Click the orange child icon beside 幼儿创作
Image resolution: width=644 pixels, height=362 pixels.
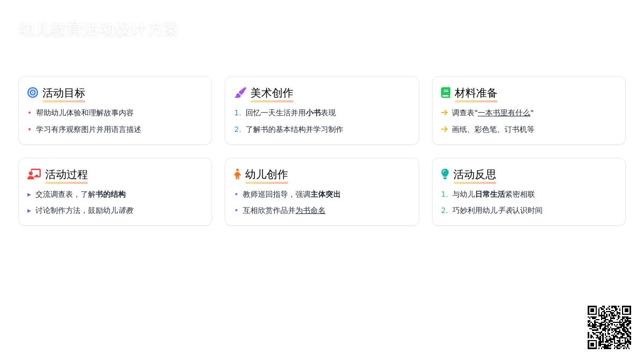237,174
